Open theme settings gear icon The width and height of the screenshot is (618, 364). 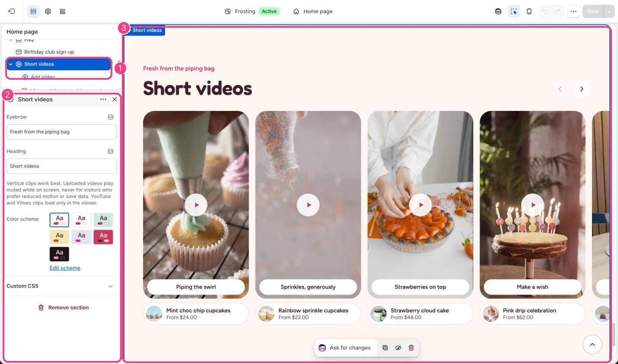pyautogui.click(x=48, y=11)
